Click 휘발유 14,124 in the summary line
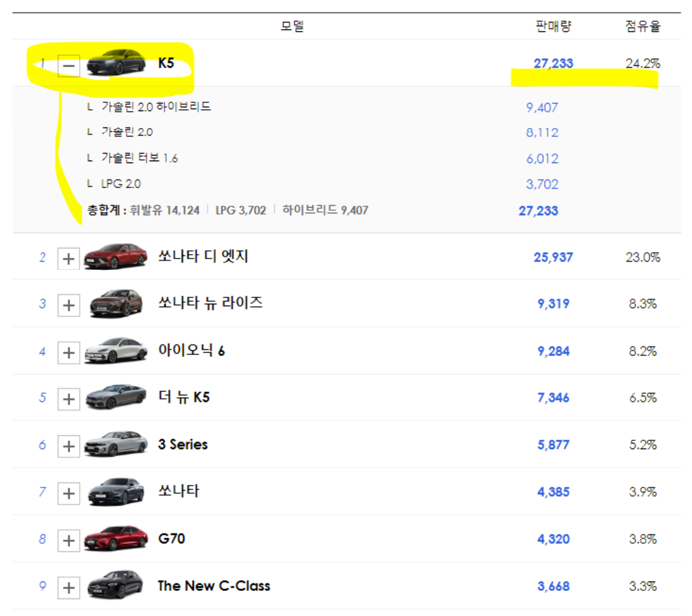 pos(164,210)
